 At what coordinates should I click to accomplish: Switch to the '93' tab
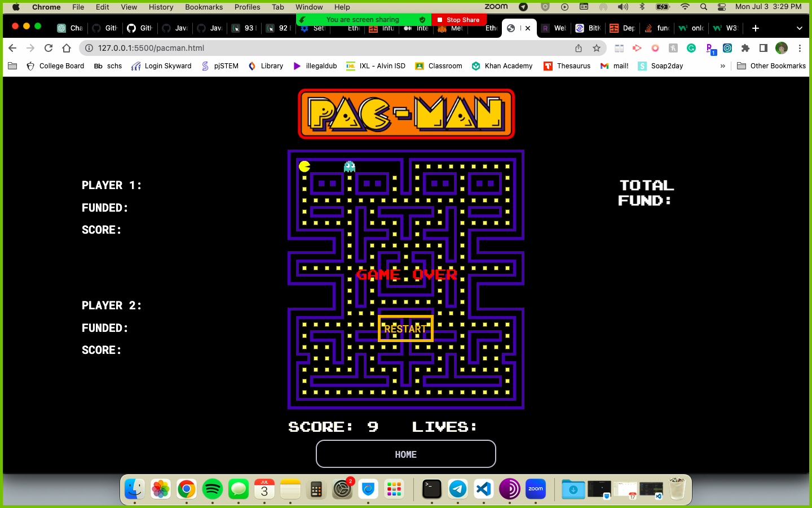click(245, 28)
